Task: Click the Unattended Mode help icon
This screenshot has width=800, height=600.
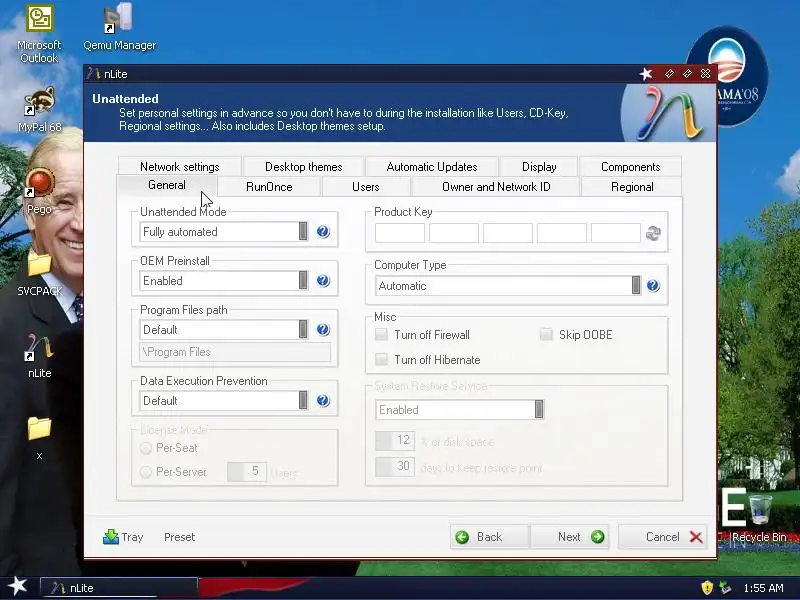Action: tap(323, 232)
